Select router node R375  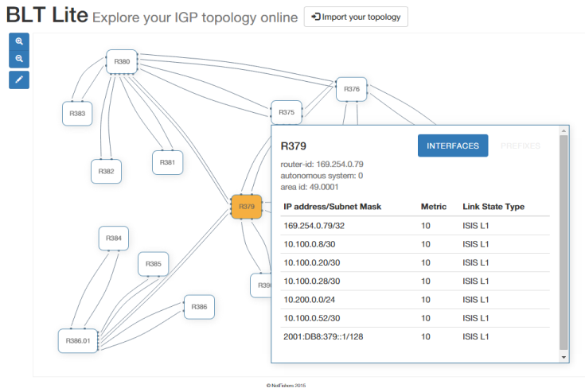(x=287, y=112)
